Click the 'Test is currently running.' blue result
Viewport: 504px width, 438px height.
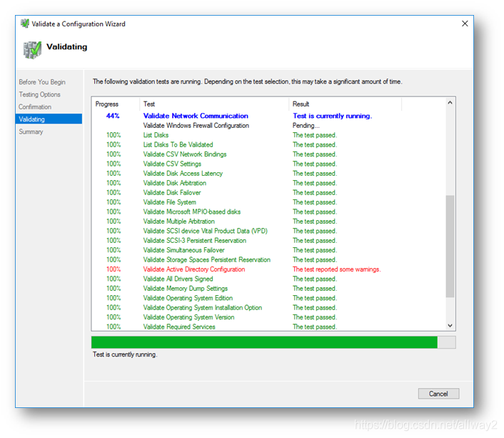(x=332, y=116)
